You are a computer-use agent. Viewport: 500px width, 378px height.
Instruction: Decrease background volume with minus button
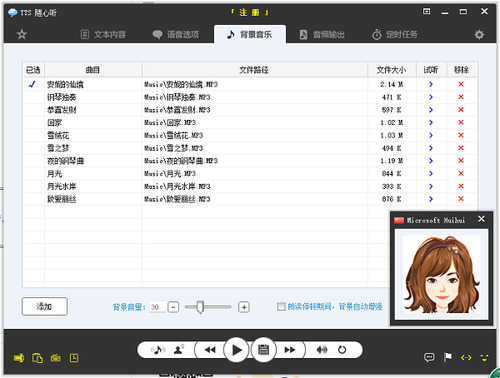(x=173, y=307)
